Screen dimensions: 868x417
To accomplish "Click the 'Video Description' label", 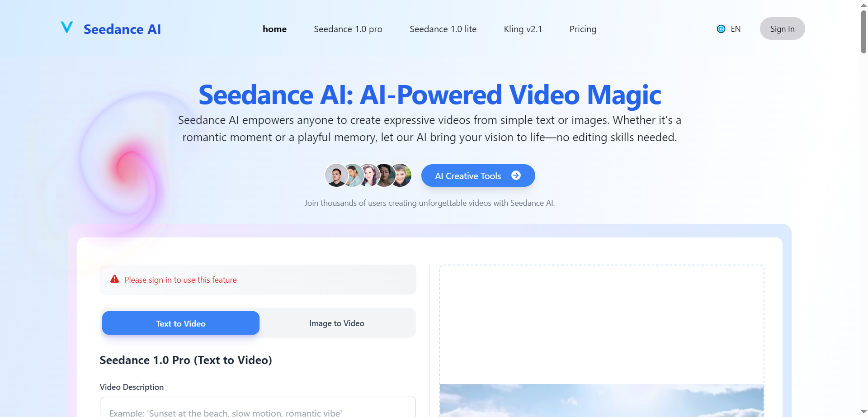I will 132,387.
